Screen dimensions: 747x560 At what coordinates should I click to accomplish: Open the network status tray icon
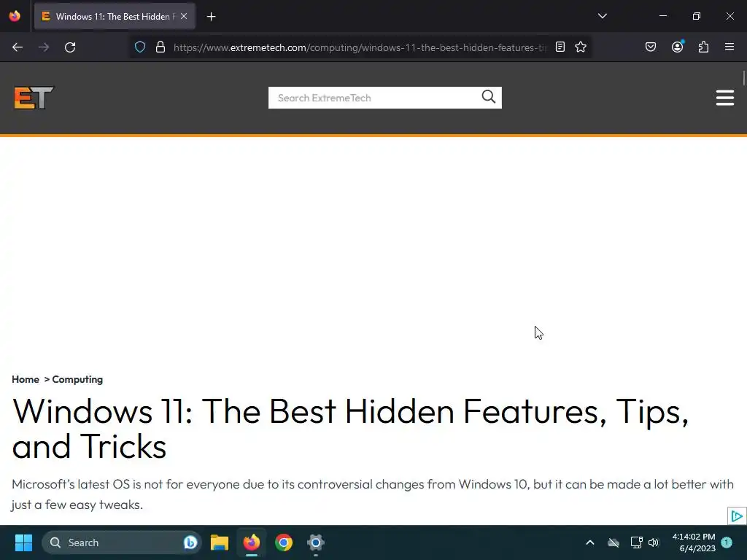636,542
